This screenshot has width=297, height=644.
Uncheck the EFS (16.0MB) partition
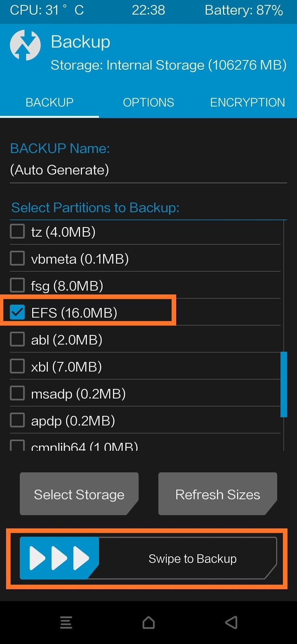(x=17, y=312)
